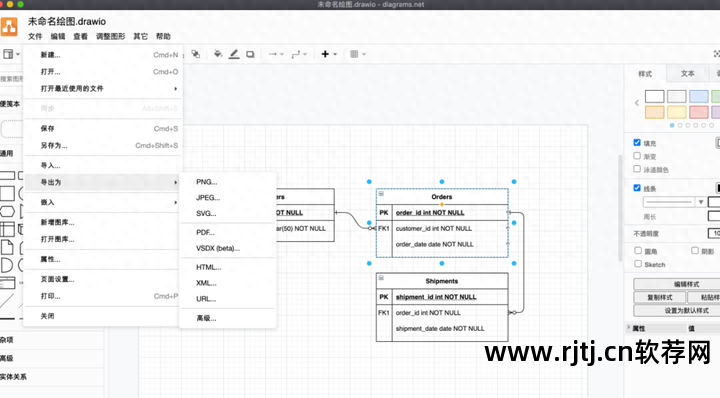Toggle the 圆角 rounded checkbox
This screenshot has height=398, width=720.
coord(638,251)
